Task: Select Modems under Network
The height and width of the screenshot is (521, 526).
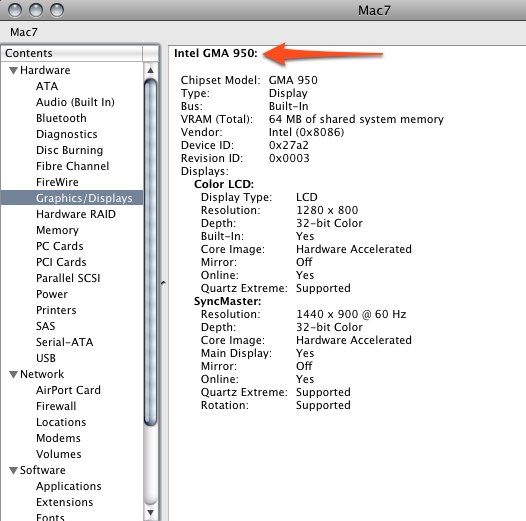Action: (x=58, y=438)
